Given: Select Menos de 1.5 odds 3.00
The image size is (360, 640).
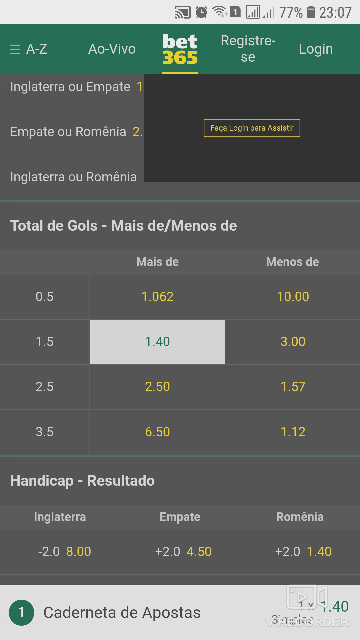Looking at the screenshot, I should coord(293,342).
